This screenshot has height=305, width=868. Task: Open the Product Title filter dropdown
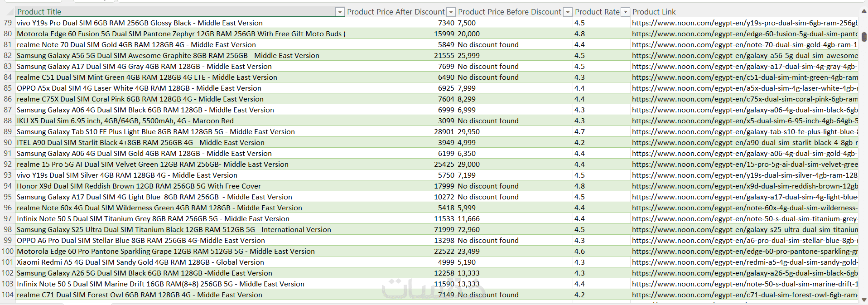click(x=340, y=12)
